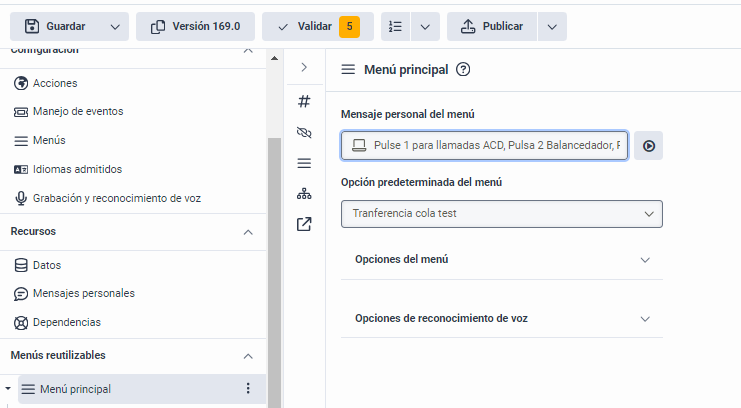Click the hash symbol icon in vertical strip
The width and height of the screenshot is (741, 408).
click(x=305, y=101)
